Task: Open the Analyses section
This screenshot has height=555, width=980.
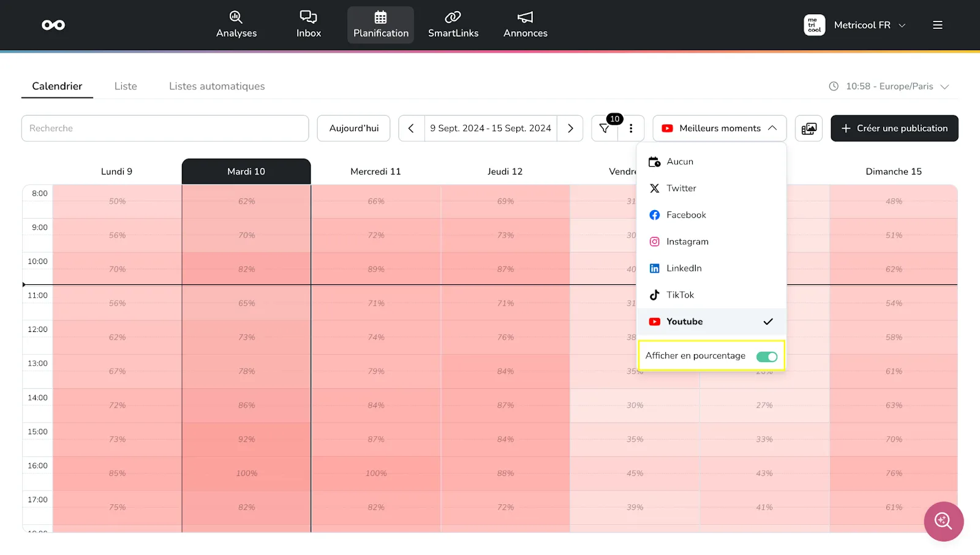Action: click(236, 25)
